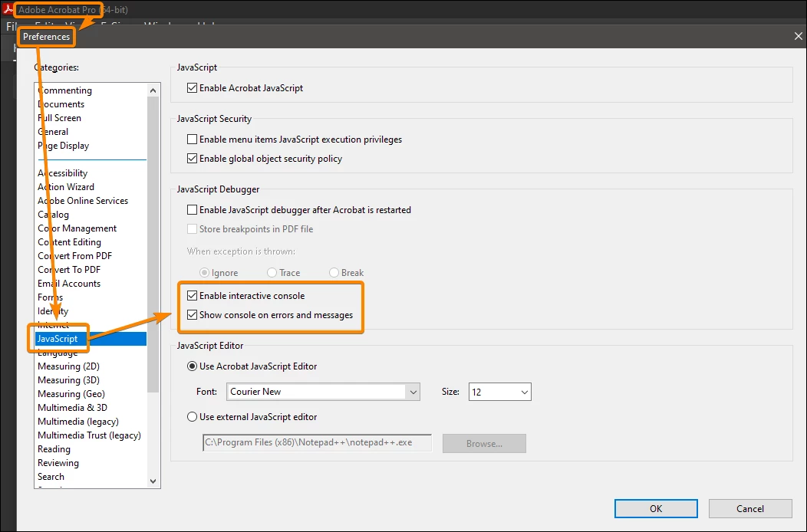
Task: Click the Browse... button
Action: pyautogui.click(x=484, y=444)
